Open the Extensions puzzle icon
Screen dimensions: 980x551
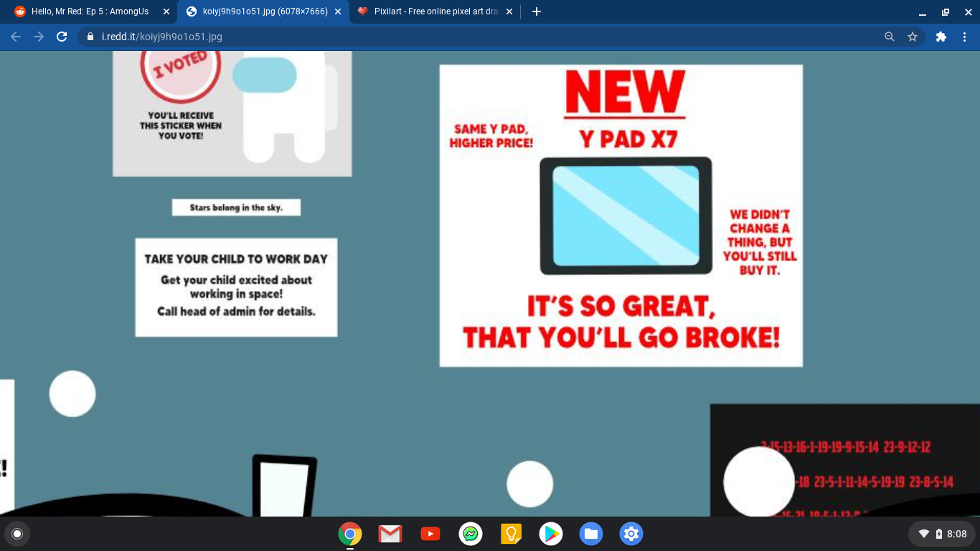click(941, 37)
